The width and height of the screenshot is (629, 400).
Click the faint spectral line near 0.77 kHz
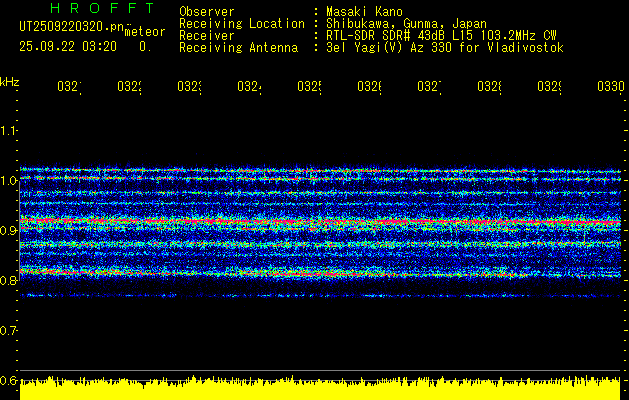pyautogui.click(x=320, y=296)
